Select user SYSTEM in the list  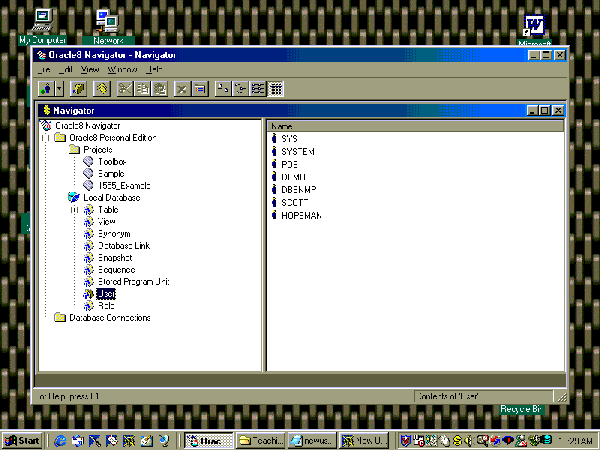[298, 152]
